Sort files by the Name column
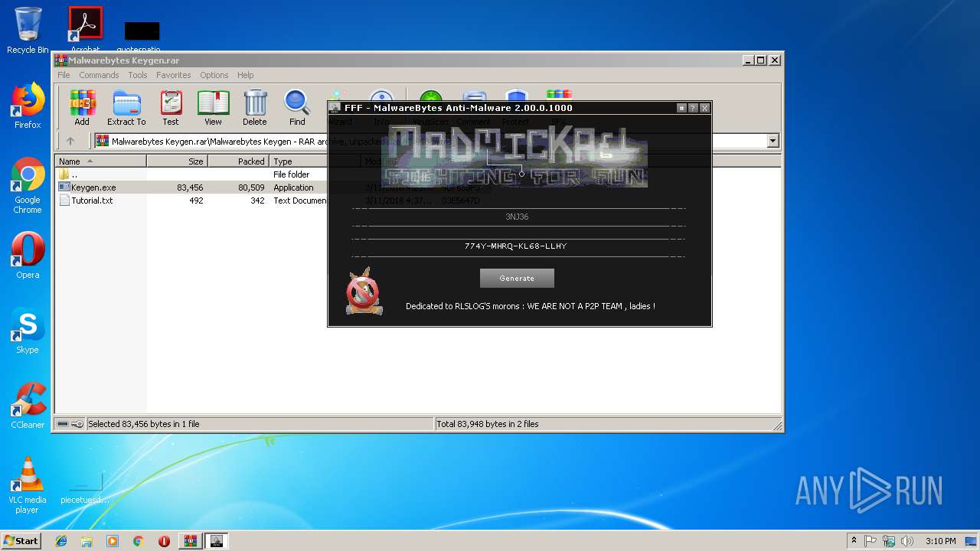Image resolution: width=980 pixels, height=551 pixels. [100, 161]
